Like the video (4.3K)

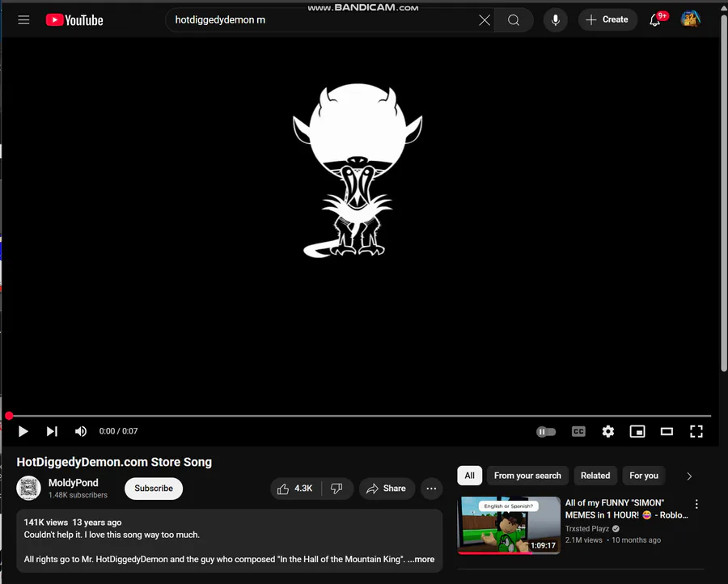pyautogui.click(x=295, y=489)
